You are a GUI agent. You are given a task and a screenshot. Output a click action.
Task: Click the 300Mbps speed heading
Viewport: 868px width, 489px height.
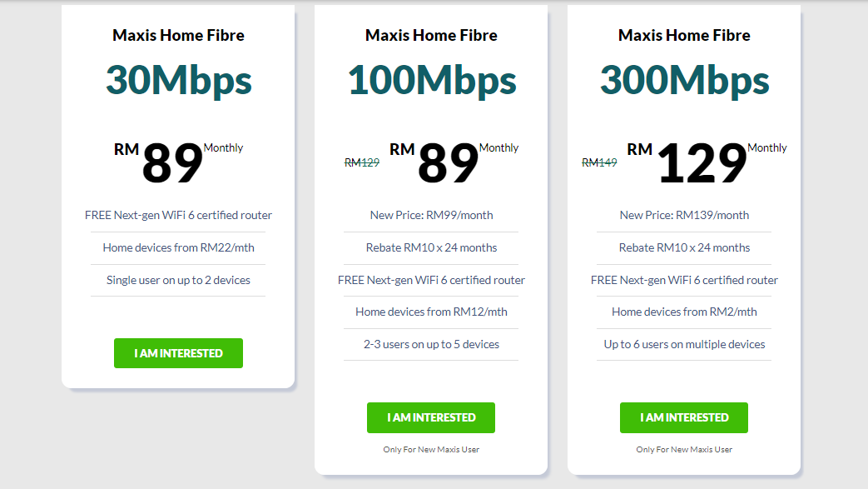point(684,80)
